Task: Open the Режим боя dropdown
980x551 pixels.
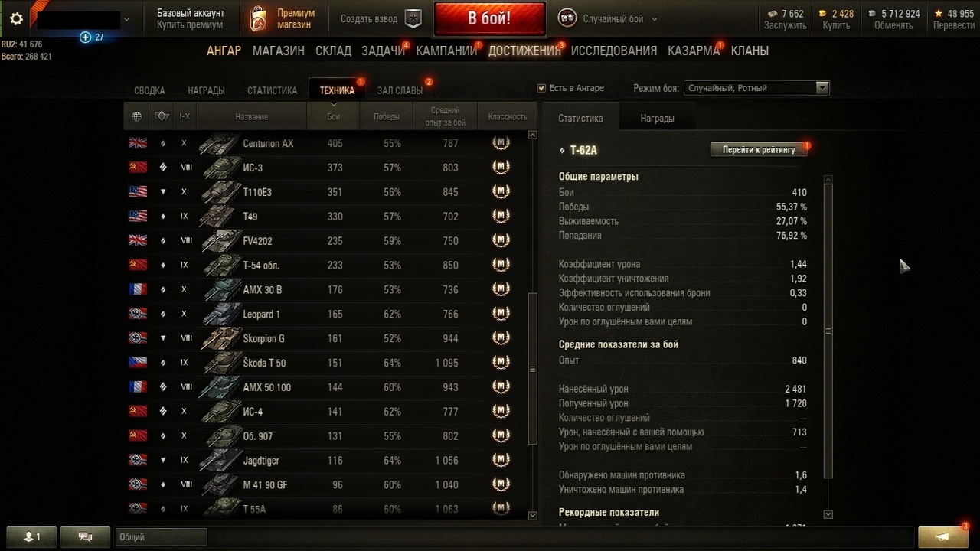Action: (x=756, y=88)
